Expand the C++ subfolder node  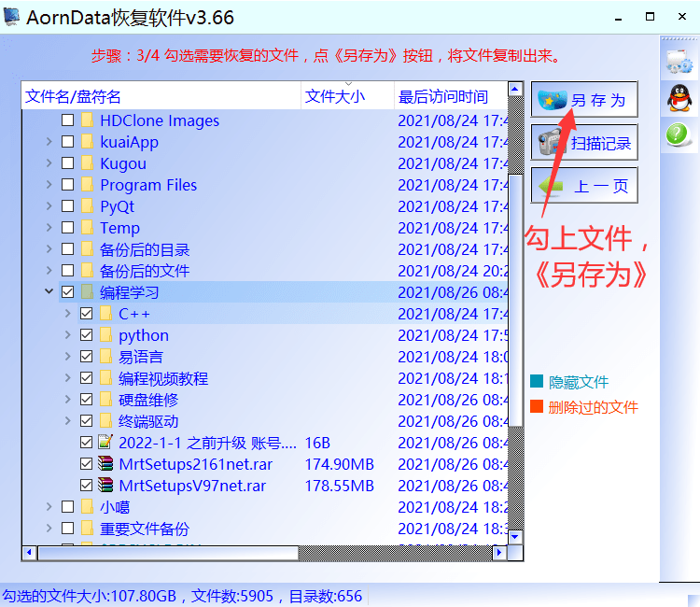pyautogui.click(x=68, y=314)
